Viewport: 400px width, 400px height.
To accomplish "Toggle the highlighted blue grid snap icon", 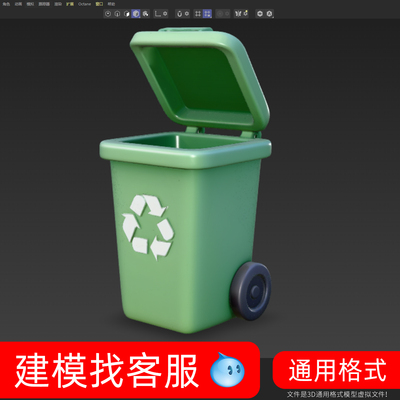I will coord(207,14).
